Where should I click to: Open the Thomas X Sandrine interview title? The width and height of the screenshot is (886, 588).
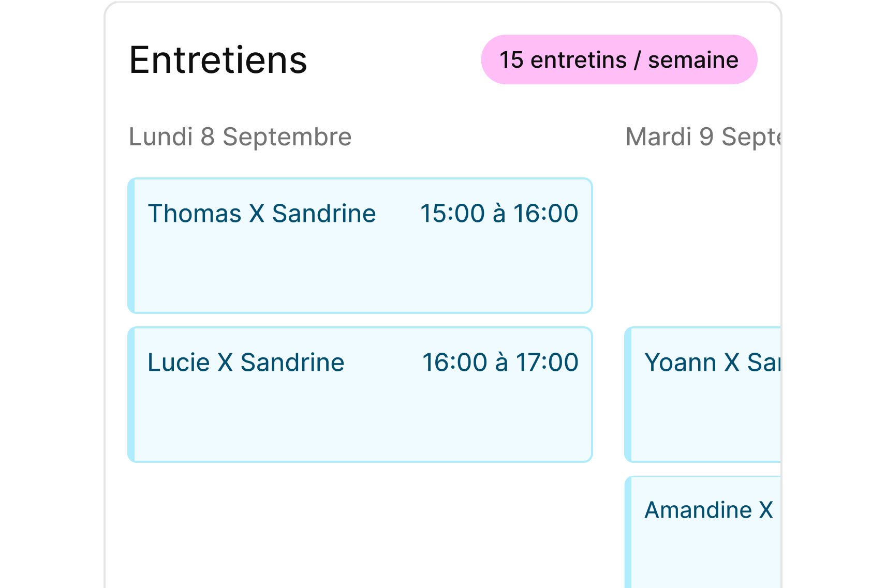click(262, 214)
